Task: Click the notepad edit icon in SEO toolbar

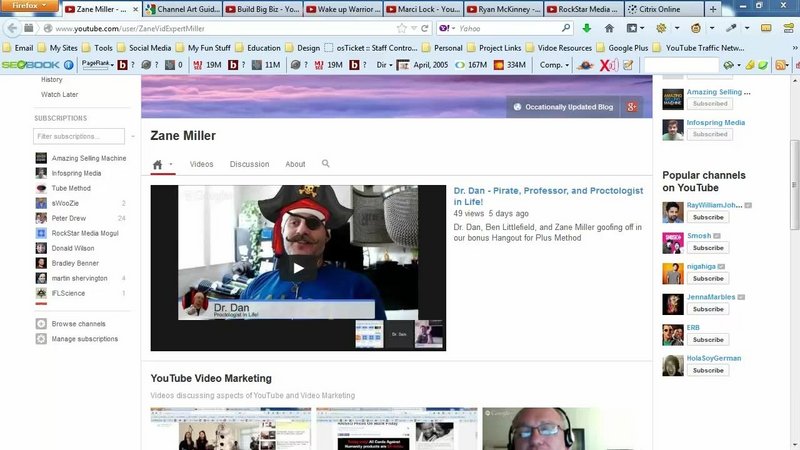Action: point(628,65)
